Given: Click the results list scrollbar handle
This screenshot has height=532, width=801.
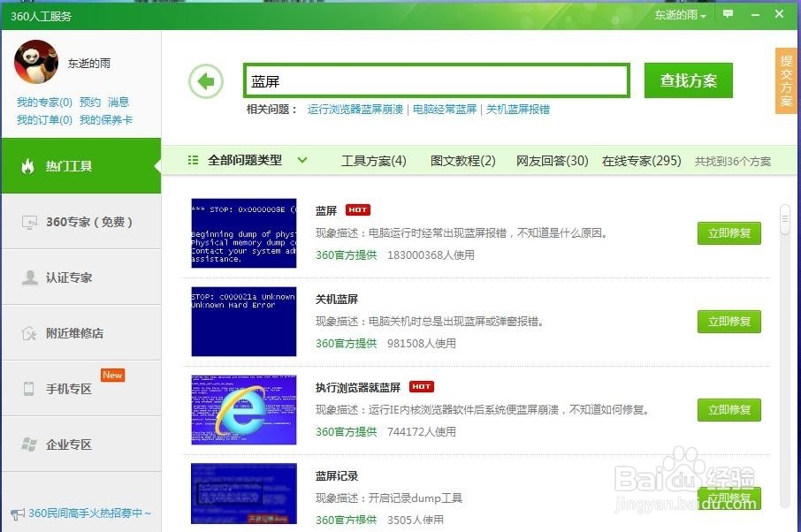Looking at the screenshot, I should pos(785,220).
